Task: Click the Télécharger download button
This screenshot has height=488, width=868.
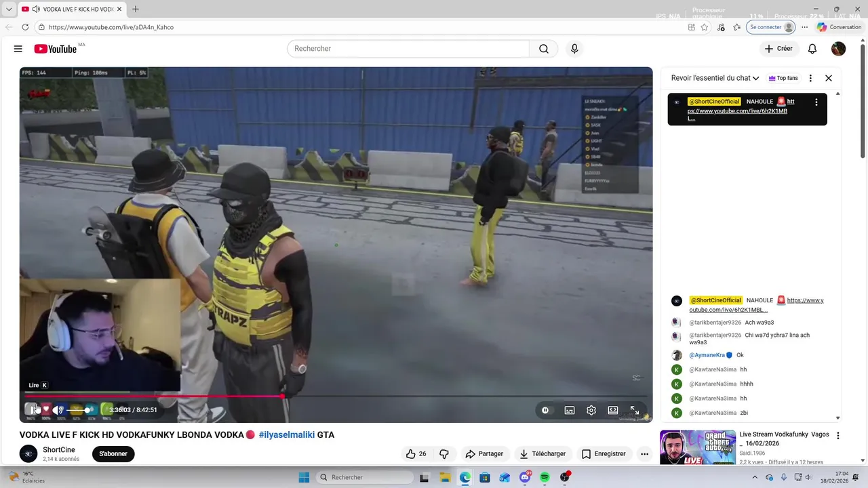Action: pyautogui.click(x=542, y=454)
